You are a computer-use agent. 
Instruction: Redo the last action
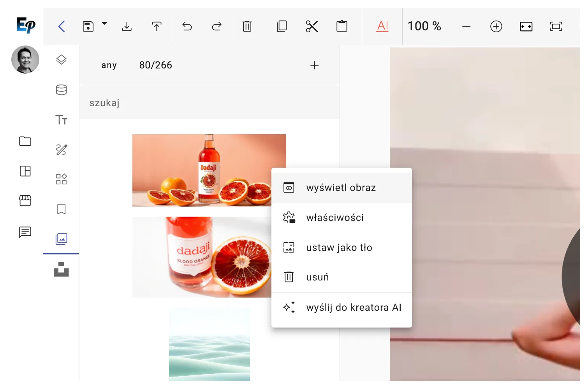(x=217, y=26)
